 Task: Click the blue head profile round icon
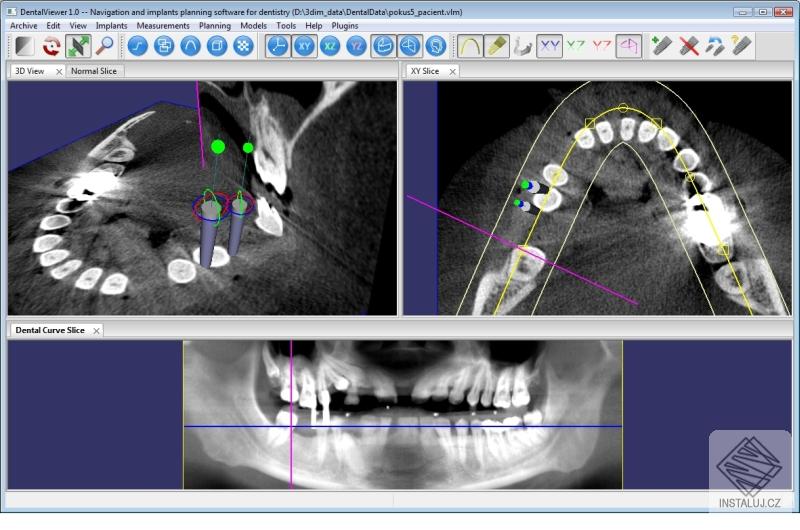[436, 46]
